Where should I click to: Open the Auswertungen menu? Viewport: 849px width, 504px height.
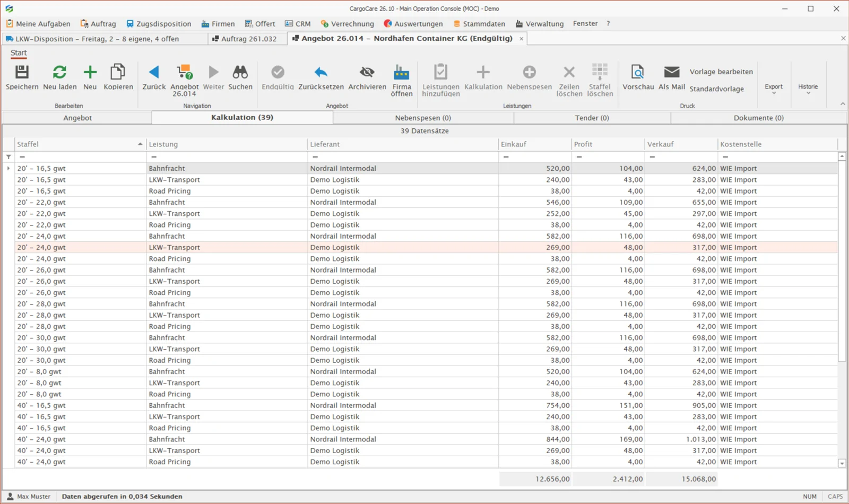[413, 24]
